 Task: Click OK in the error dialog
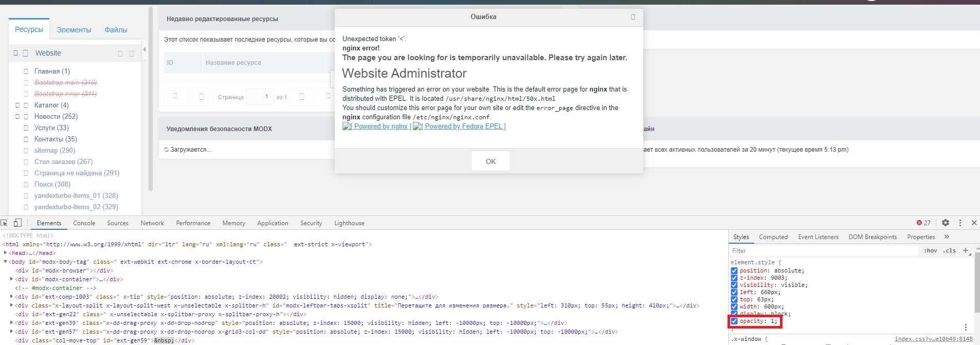tap(491, 161)
